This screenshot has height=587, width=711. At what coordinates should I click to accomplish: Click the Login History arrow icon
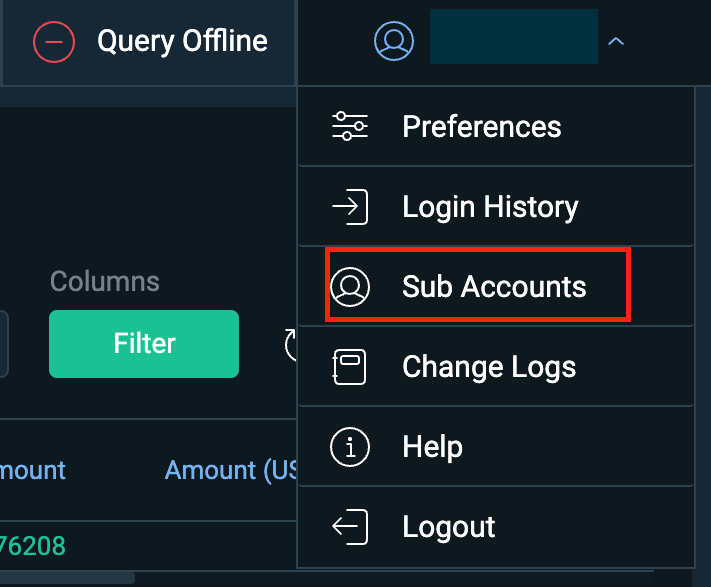(x=350, y=207)
